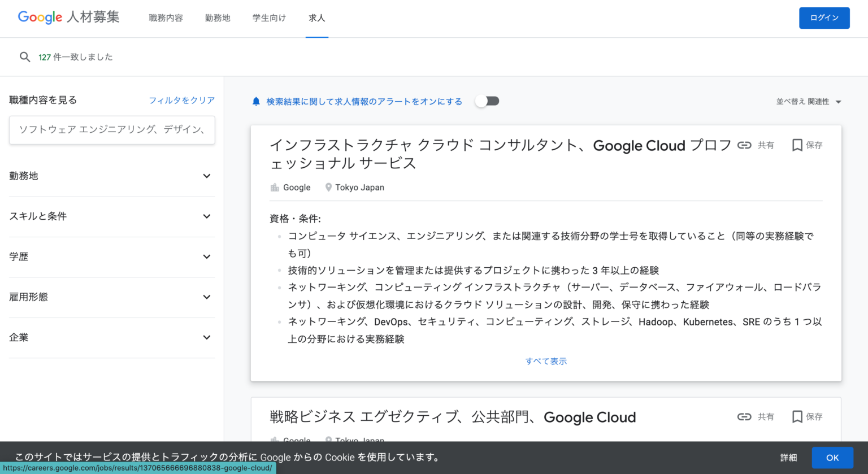The height and width of the screenshot is (474, 868).
Task: Click the Google 人材募集 logo
Action: (x=68, y=17)
